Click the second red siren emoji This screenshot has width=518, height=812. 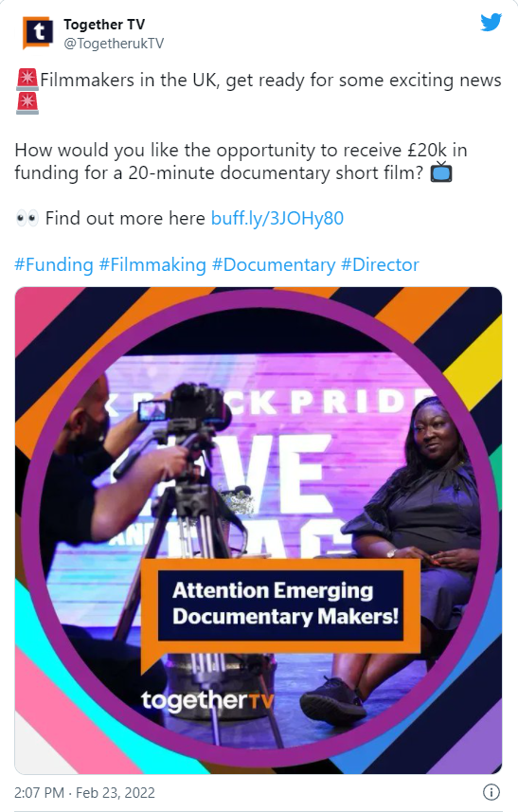pyautogui.click(x=27, y=103)
